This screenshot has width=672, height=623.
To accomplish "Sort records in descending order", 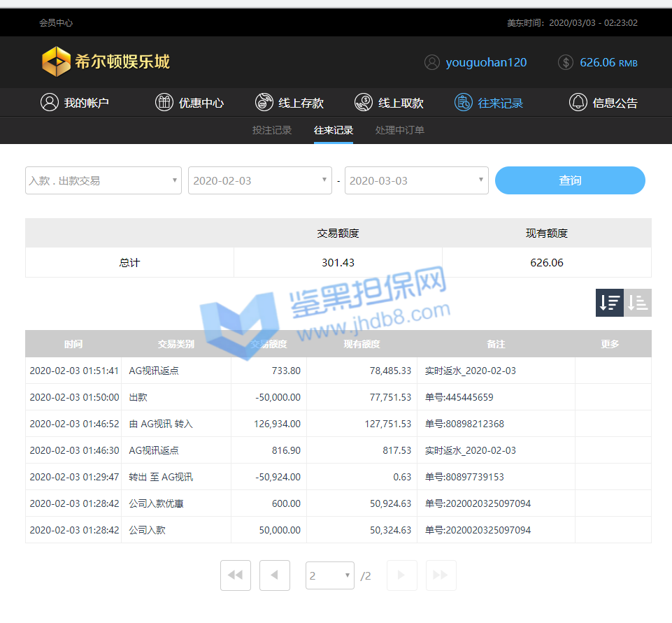I will (x=609, y=303).
